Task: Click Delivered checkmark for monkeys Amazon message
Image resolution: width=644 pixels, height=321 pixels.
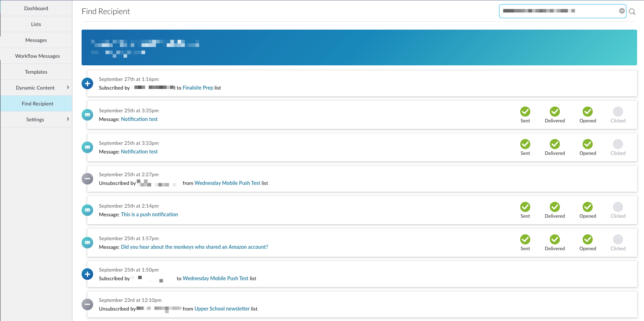Action: (555, 239)
